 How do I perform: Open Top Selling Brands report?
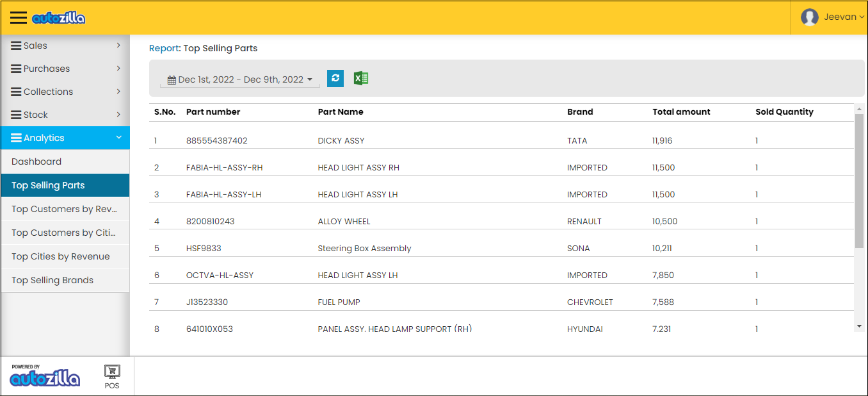(x=65, y=280)
